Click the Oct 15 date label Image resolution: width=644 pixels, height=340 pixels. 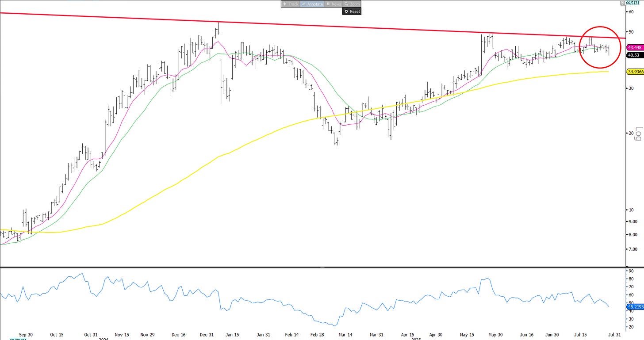[x=57, y=335]
